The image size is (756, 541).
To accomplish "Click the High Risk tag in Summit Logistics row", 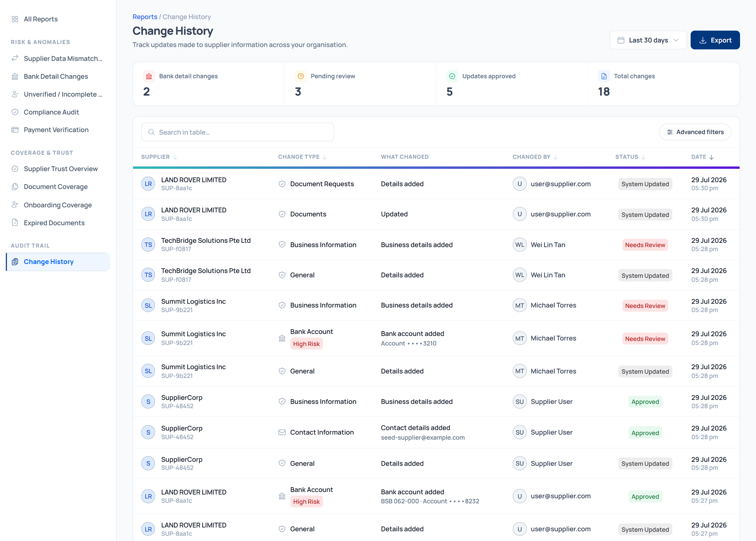I will pos(306,344).
